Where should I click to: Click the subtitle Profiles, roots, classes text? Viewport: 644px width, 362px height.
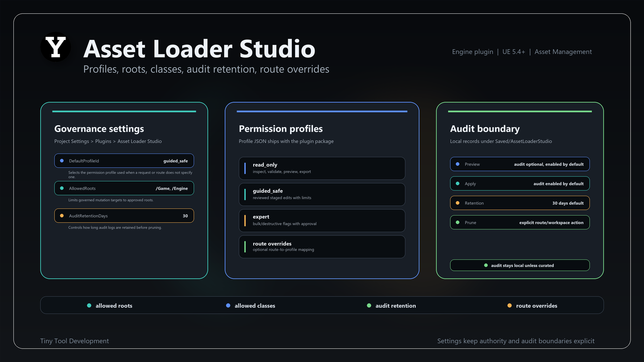[x=206, y=69]
